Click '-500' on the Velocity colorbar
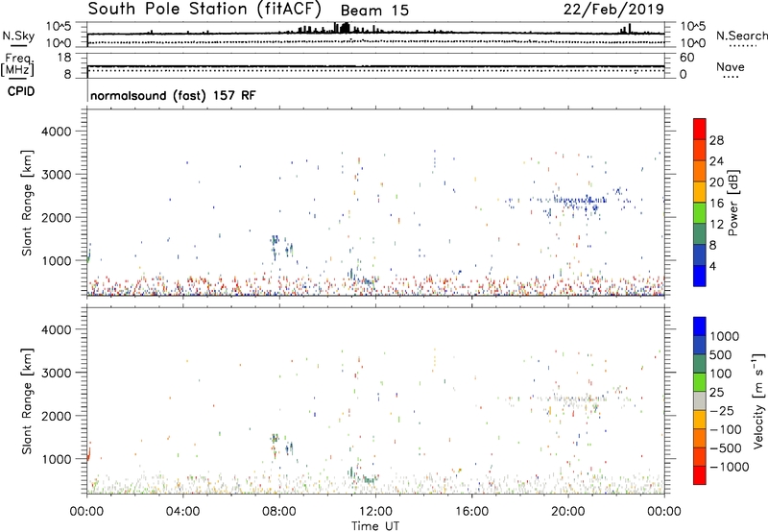Screen dimensions: 768x532 [x=726, y=447]
